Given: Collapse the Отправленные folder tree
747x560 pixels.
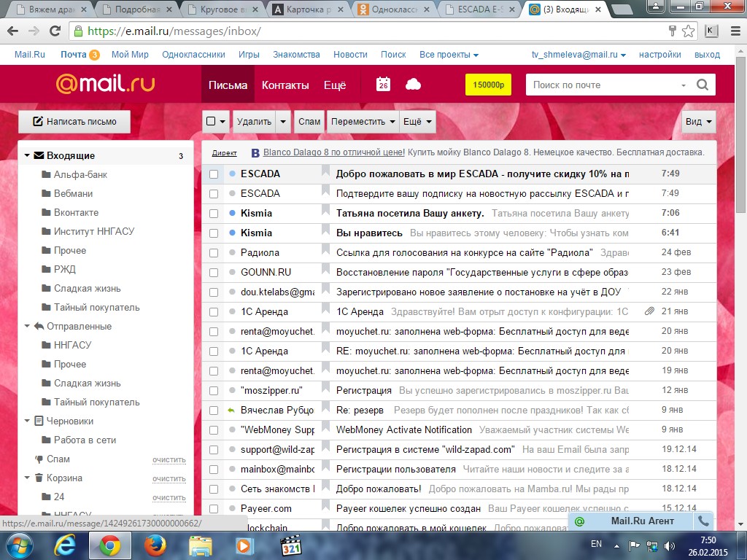Looking at the screenshot, I should (27, 326).
